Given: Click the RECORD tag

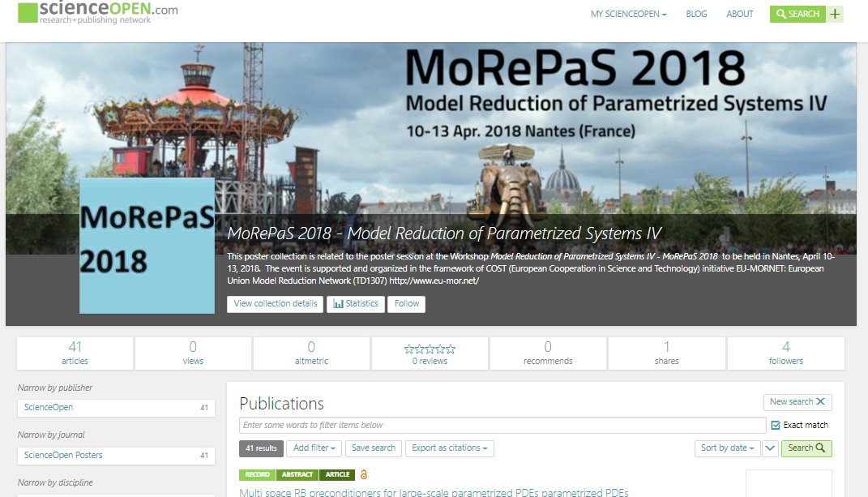Looking at the screenshot, I should click(257, 475).
